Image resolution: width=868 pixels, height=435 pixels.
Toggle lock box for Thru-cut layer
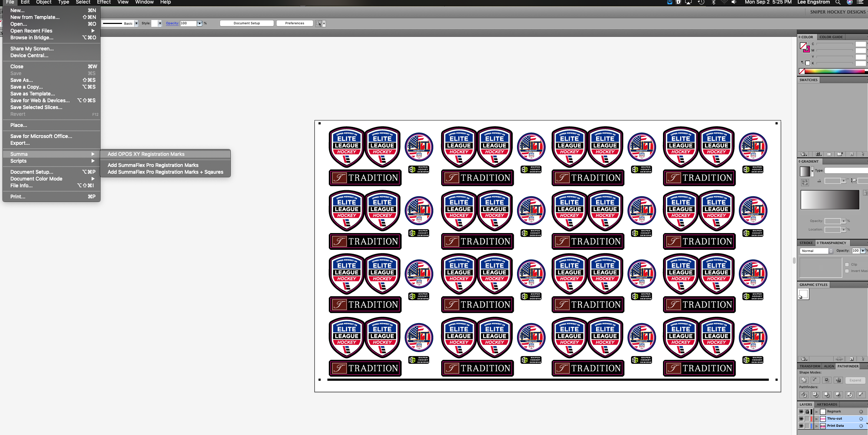807,419
